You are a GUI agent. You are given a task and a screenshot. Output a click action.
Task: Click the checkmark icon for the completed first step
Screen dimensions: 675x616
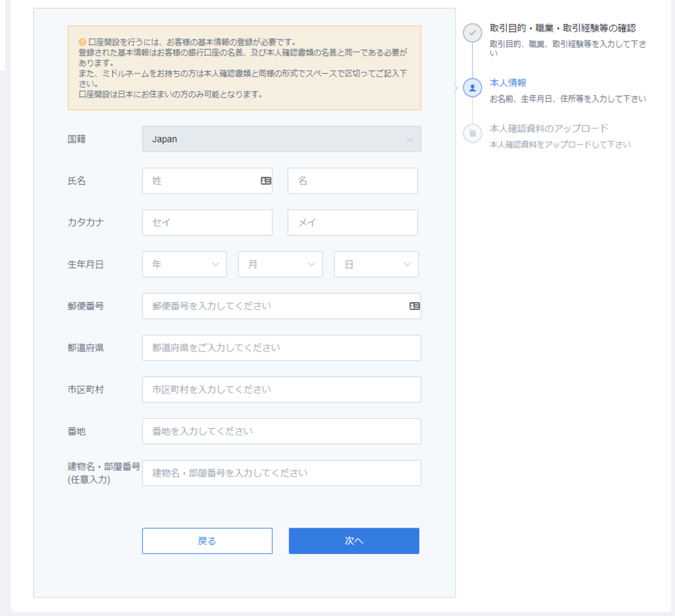pyautogui.click(x=473, y=32)
